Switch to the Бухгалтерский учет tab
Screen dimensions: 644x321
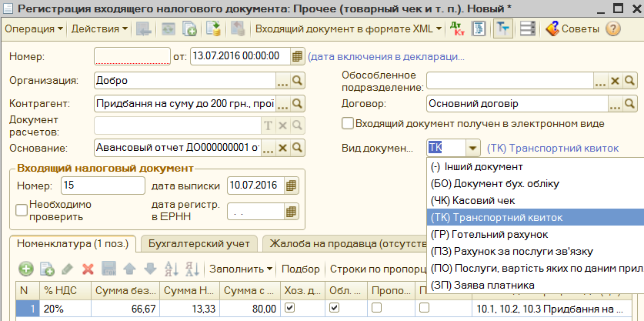click(199, 244)
